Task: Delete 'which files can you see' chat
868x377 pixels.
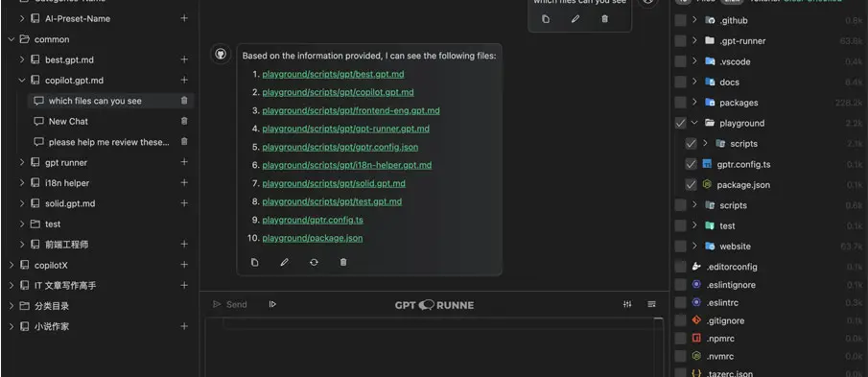Action: 184,101
